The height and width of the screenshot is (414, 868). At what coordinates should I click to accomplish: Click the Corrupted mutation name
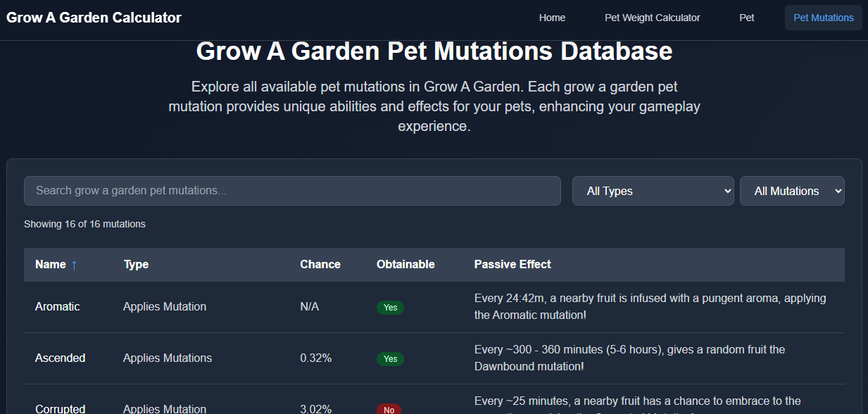(60, 409)
